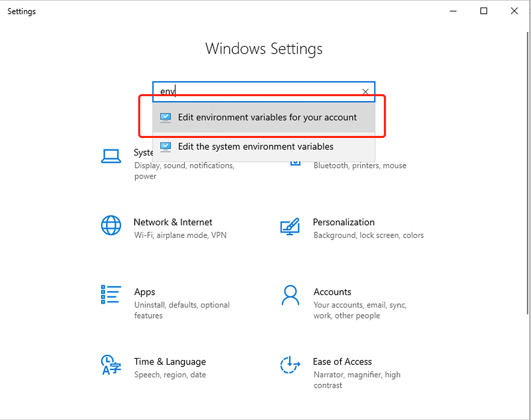This screenshot has height=420, width=531.
Task: Click the Network & Internet globe icon
Action: pyautogui.click(x=111, y=225)
